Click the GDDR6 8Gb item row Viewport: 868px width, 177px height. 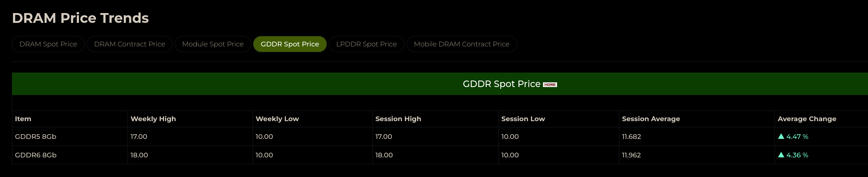[35, 155]
